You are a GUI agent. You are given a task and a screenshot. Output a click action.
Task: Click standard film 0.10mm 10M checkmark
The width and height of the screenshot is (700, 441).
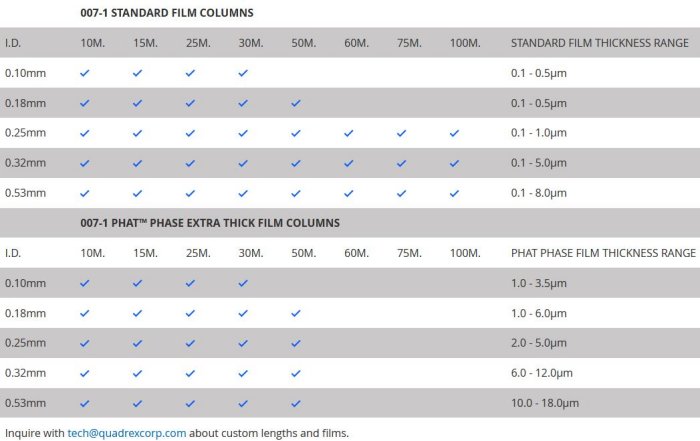85,73
